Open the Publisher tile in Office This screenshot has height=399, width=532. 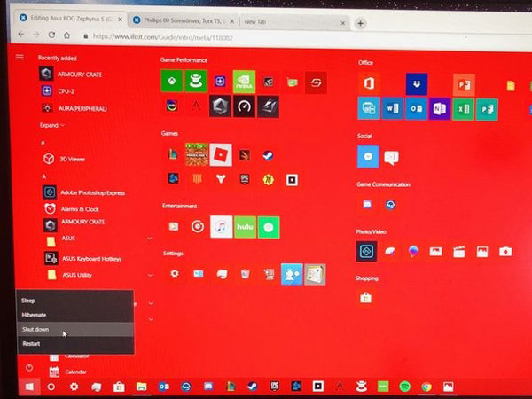(x=487, y=110)
